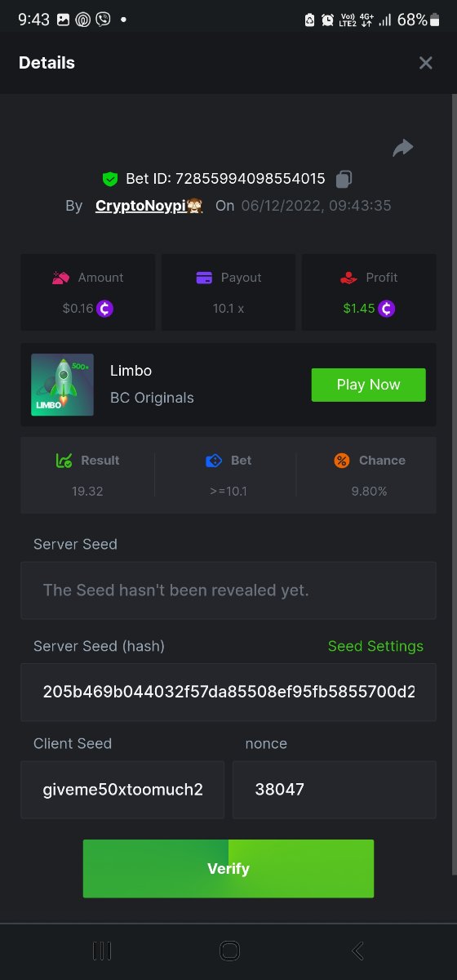This screenshot has height=980, width=457.
Task: Tap the green Result chart icon
Action: click(x=64, y=461)
